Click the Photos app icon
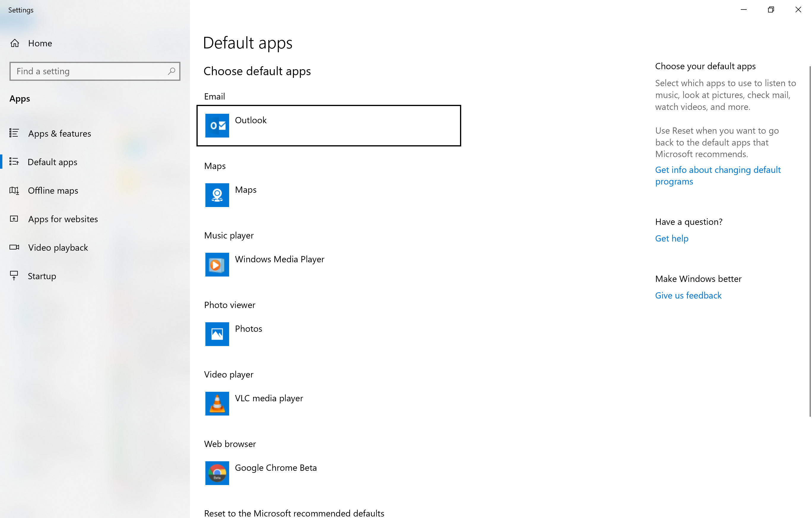 tap(217, 334)
